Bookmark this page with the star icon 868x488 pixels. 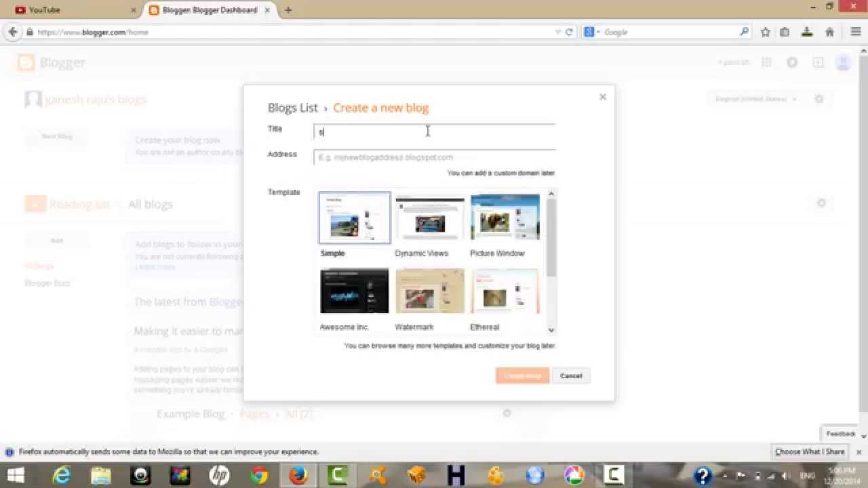click(766, 32)
